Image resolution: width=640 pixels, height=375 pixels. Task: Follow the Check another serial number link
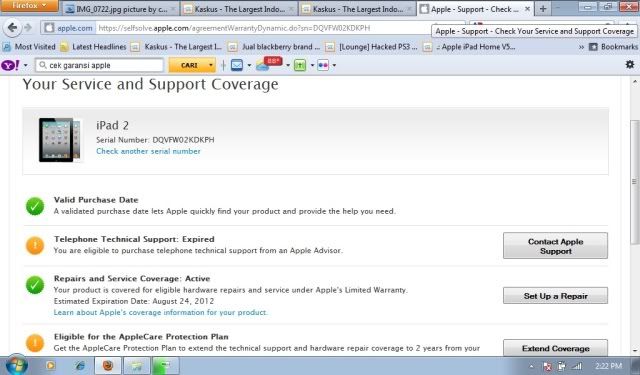pyautogui.click(x=148, y=151)
